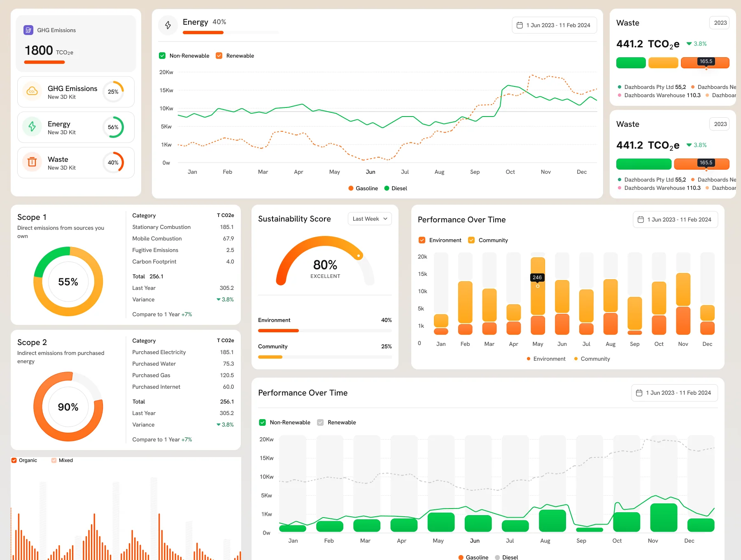
Task: Click the Environment legend dot below bar chart
Action: [x=529, y=359]
